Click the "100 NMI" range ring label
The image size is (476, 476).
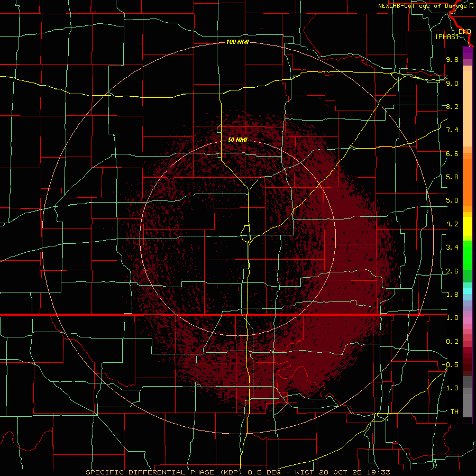[237, 42]
